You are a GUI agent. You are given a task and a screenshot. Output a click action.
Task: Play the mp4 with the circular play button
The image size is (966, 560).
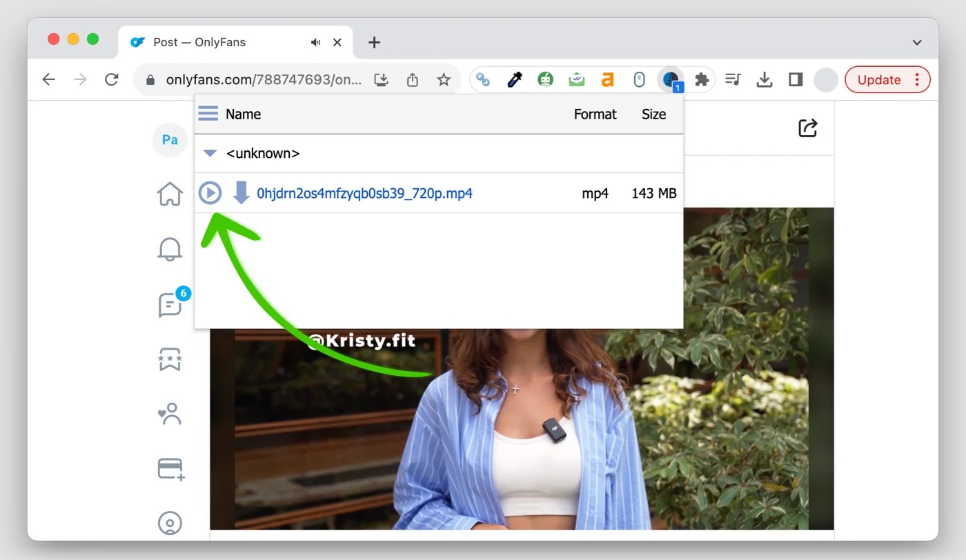210,193
